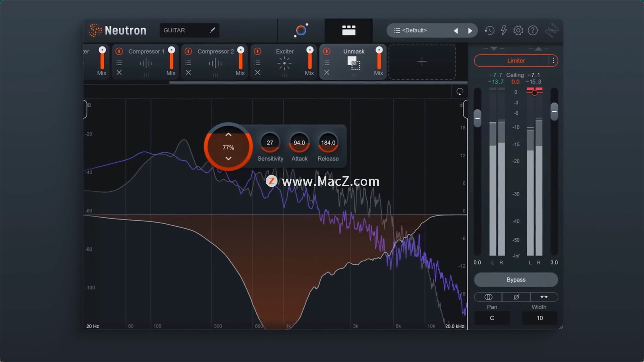Remove the Compressor 2 module
The width and height of the screenshot is (644, 362).
[x=188, y=72]
